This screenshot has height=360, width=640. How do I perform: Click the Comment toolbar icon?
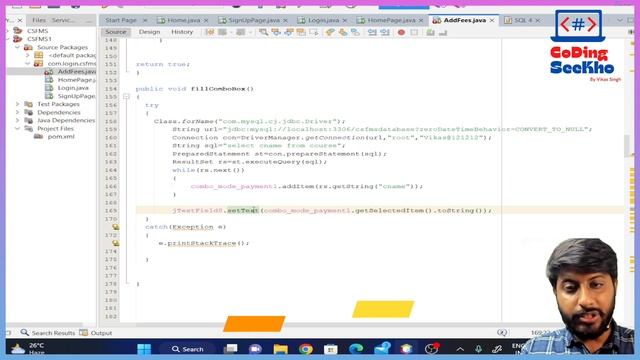[x=430, y=32]
